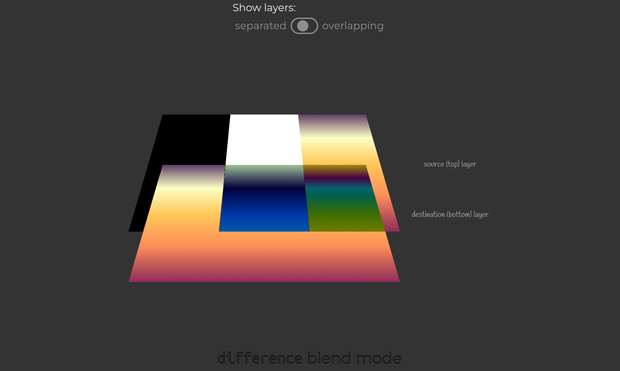Viewport: 620px width, 371px height.
Task: Select the 'overlapping' label option
Action: [353, 26]
